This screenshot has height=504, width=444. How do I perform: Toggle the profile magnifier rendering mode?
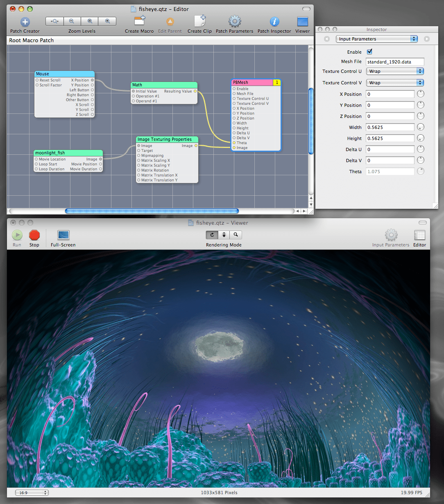236,235
